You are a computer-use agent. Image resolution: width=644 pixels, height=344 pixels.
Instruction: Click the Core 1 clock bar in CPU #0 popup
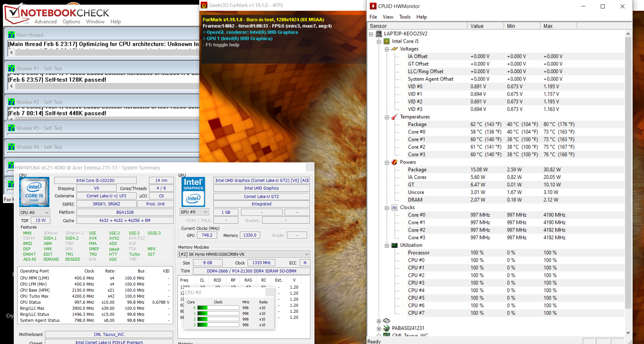point(218,313)
